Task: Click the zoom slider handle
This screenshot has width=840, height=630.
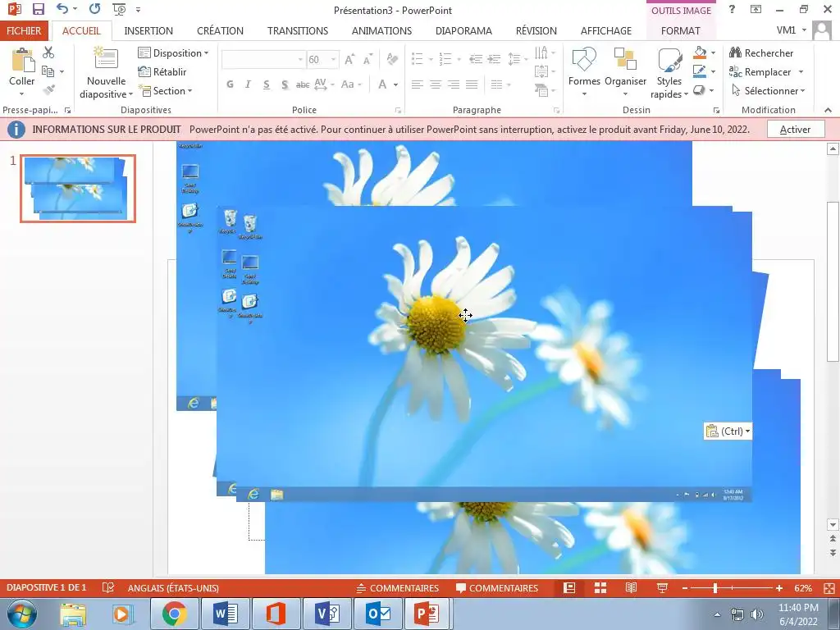Action: (715, 588)
